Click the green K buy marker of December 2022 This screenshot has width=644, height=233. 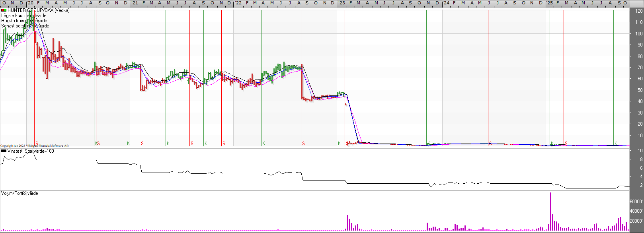click(339, 144)
